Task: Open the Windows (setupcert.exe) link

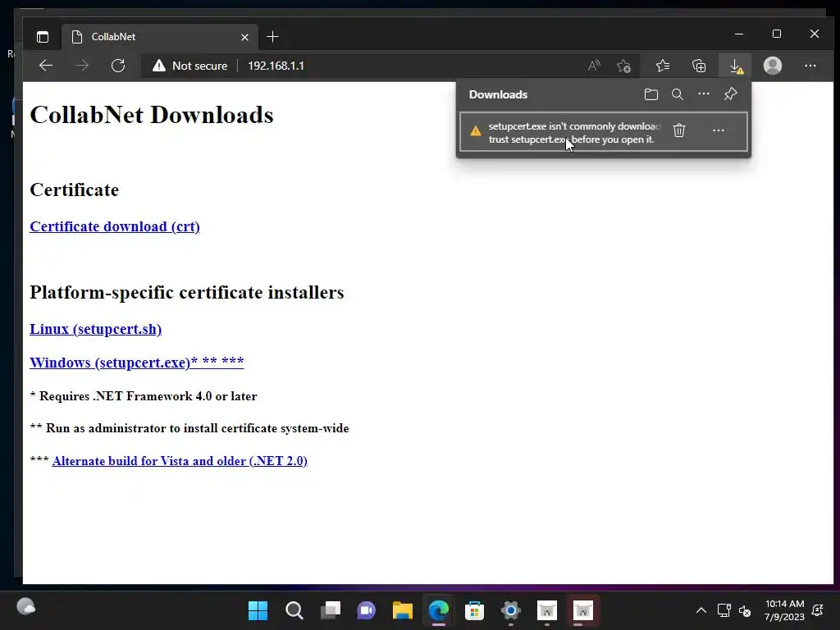Action: tap(137, 363)
